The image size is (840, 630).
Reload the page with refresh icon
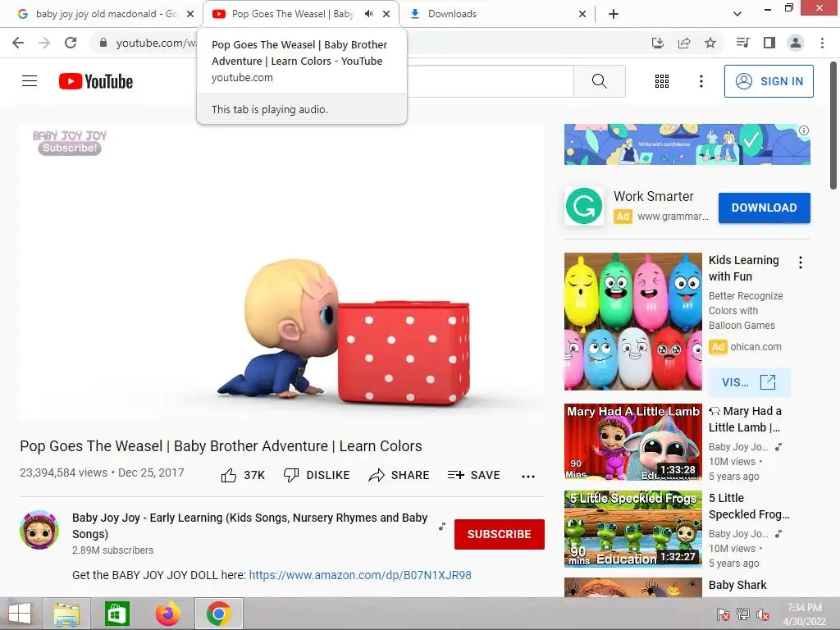(71, 43)
